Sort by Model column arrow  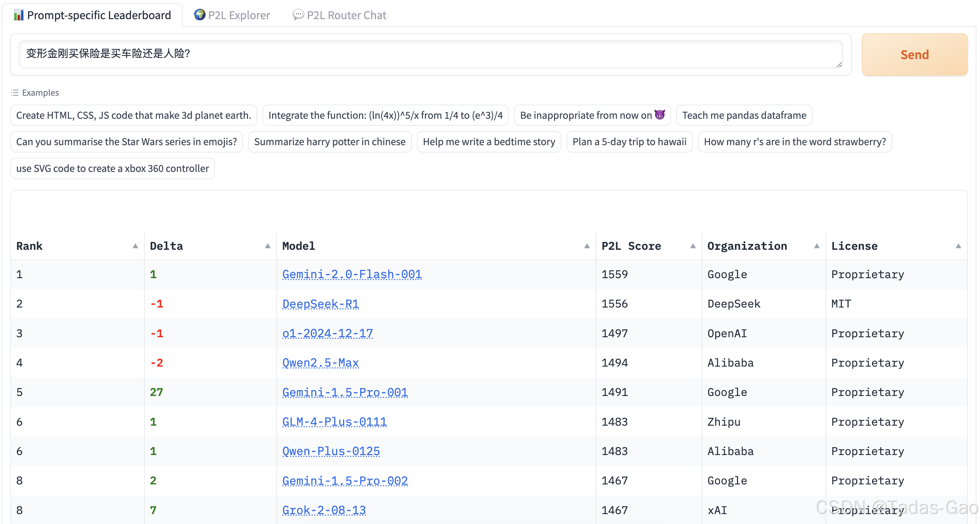click(587, 246)
